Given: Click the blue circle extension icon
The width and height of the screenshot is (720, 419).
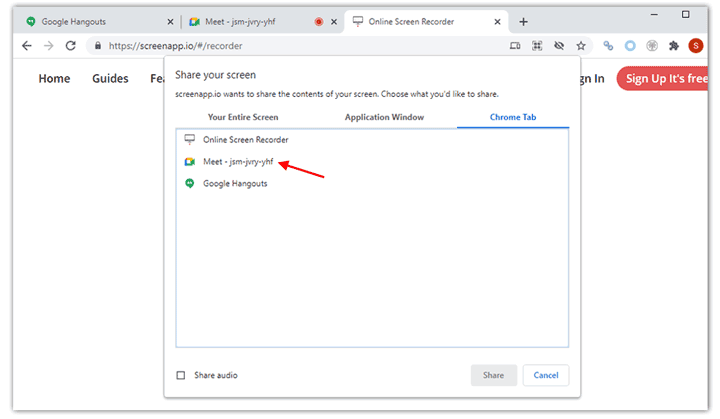Looking at the screenshot, I should coord(630,46).
